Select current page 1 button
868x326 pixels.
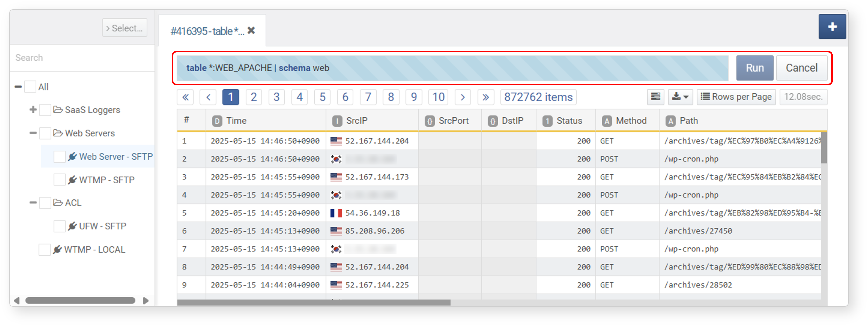(x=230, y=97)
